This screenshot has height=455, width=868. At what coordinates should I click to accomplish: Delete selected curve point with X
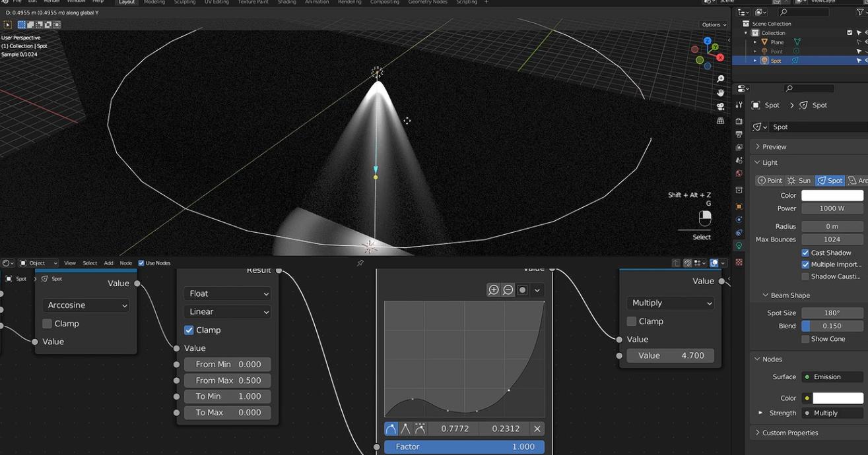(537, 429)
